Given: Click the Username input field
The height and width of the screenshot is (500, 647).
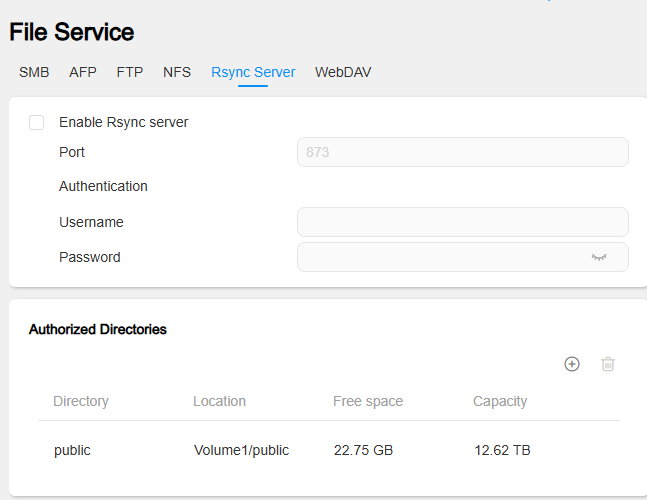Looking at the screenshot, I should point(463,222).
